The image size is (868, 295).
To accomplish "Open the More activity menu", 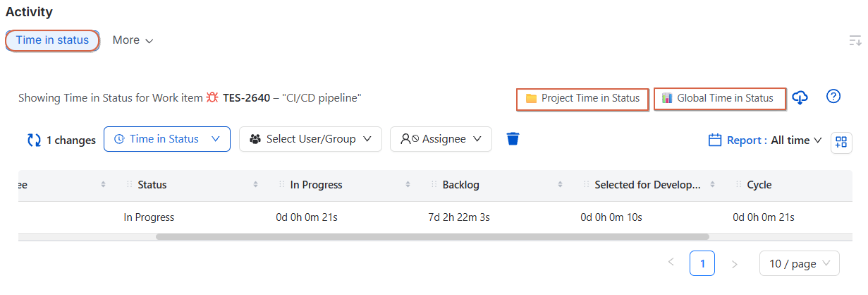I will pyautogui.click(x=133, y=40).
